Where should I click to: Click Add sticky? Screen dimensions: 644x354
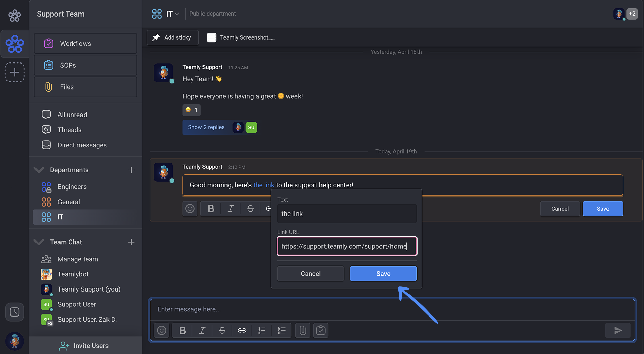click(173, 37)
